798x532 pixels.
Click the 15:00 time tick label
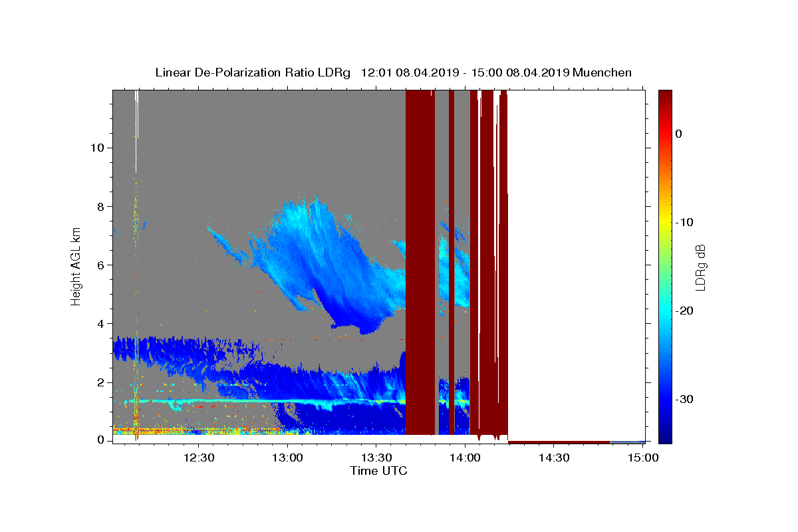tap(643, 458)
